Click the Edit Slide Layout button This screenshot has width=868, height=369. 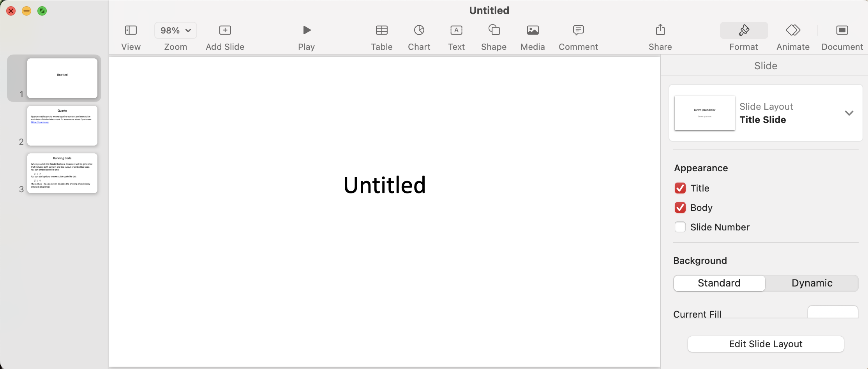coord(766,344)
